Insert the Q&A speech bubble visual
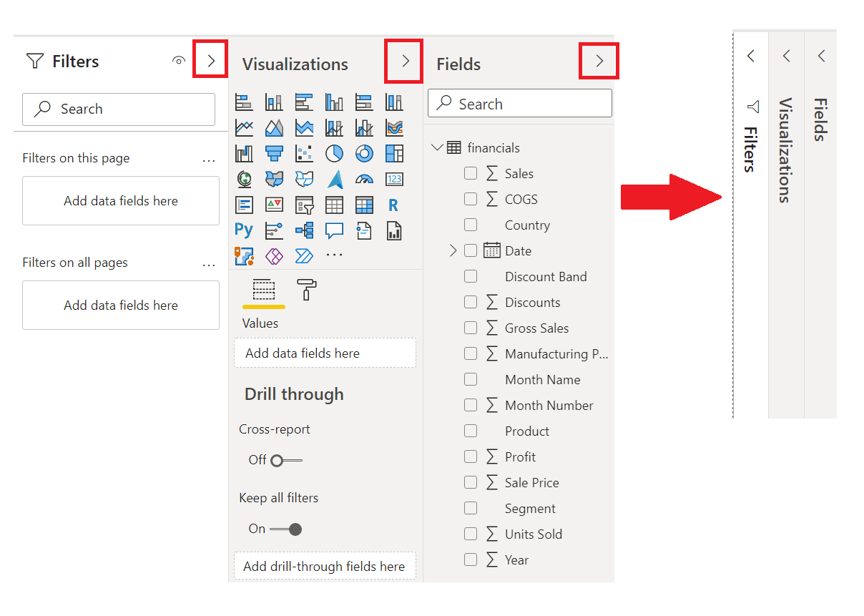The width and height of the screenshot is (864, 616). [334, 230]
